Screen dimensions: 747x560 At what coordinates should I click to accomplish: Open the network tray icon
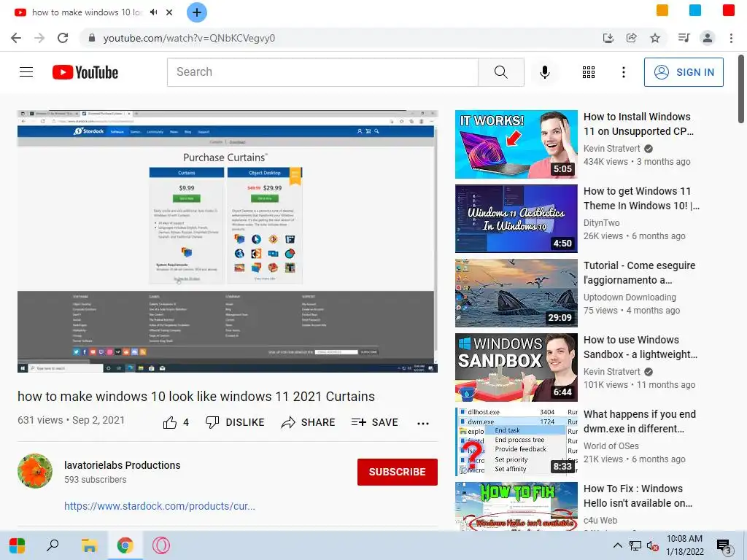635,545
